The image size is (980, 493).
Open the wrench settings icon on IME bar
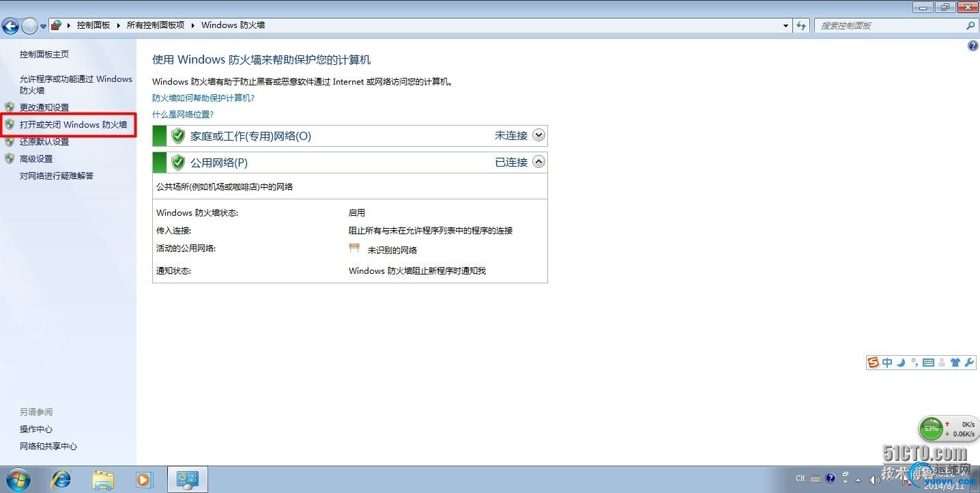point(969,363)
